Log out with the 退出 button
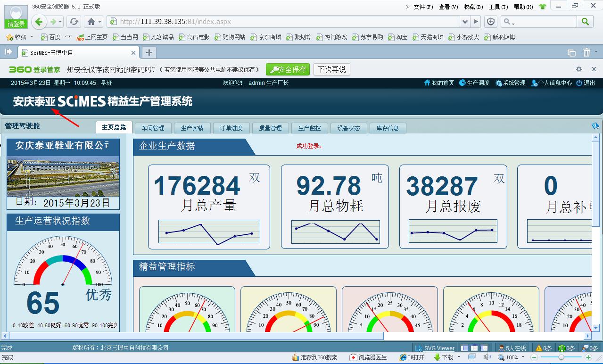Image resolution: width=603 pixels, height=364 pixels. tap(586, 83)
